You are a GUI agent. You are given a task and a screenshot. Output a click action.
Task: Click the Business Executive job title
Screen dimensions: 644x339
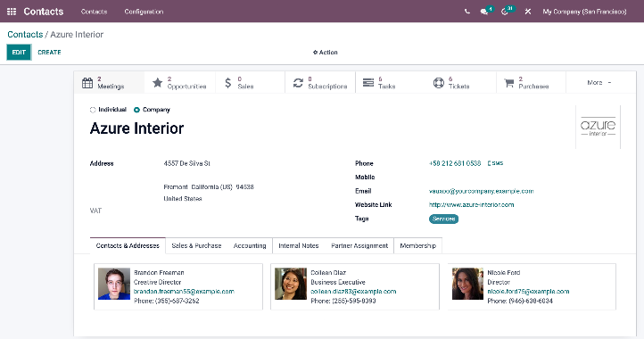click(x=337, y=282)
